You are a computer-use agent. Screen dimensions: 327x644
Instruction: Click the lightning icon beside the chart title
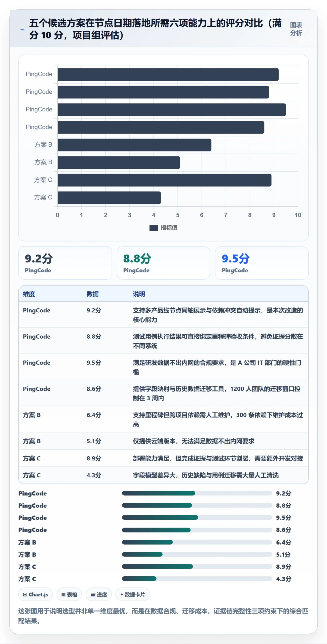(22, 29)
